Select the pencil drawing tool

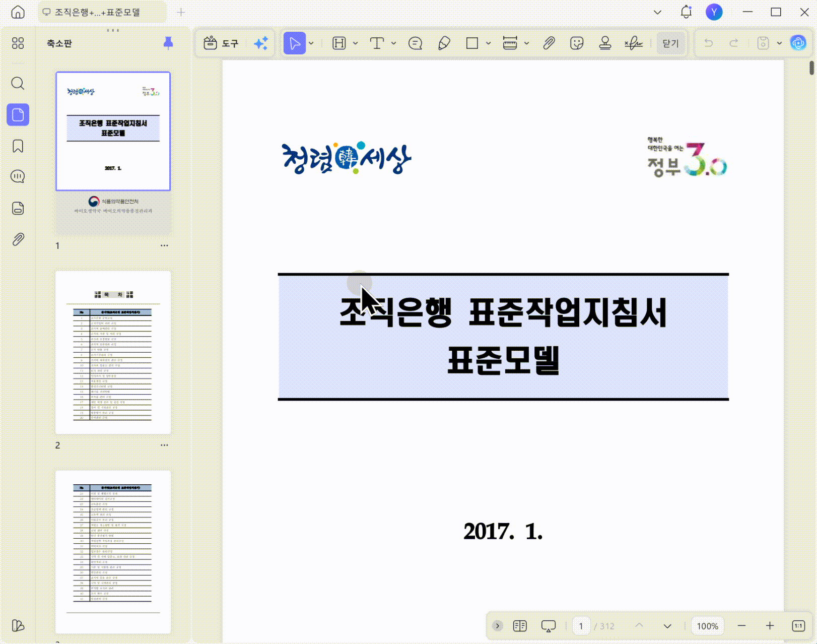point(444,43)
